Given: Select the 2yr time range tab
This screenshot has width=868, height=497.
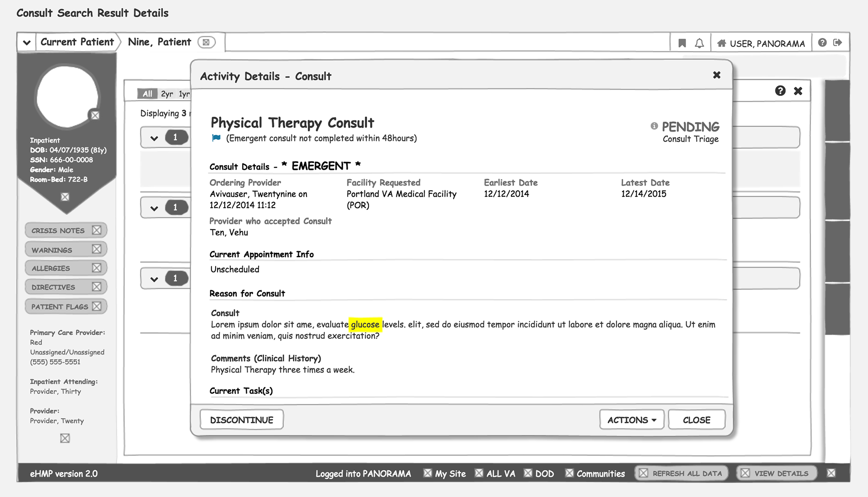Looking at the screenshot, I should click(x=167, y=94).
